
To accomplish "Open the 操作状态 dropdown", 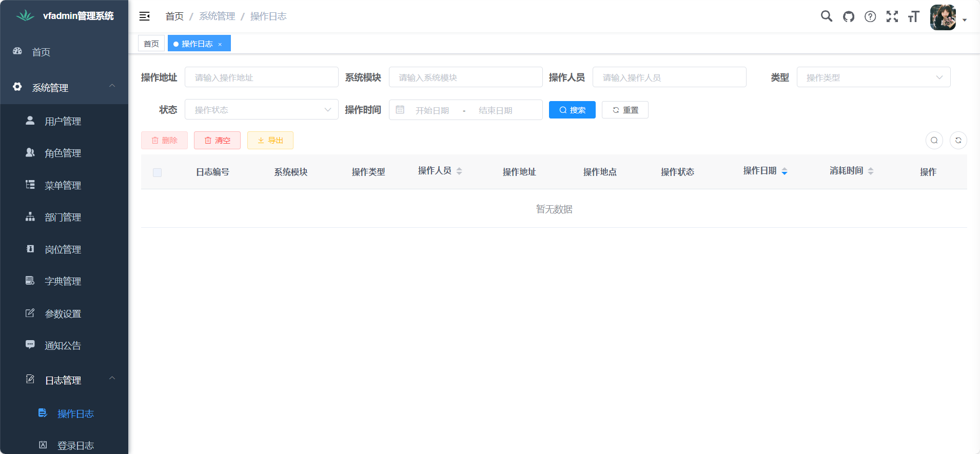I will (x=261, y=110).
